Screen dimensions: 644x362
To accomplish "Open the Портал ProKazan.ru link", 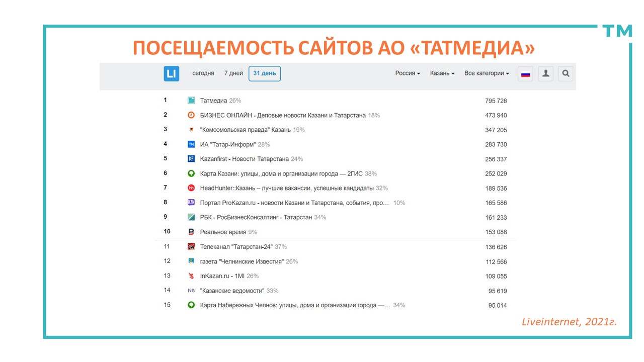I will (294, 203).
